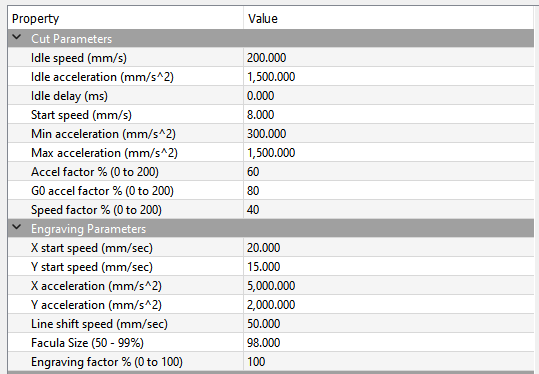539x374 pixels.
Task: Select the 'Idle delay (ms)' label
Action: 69,96
